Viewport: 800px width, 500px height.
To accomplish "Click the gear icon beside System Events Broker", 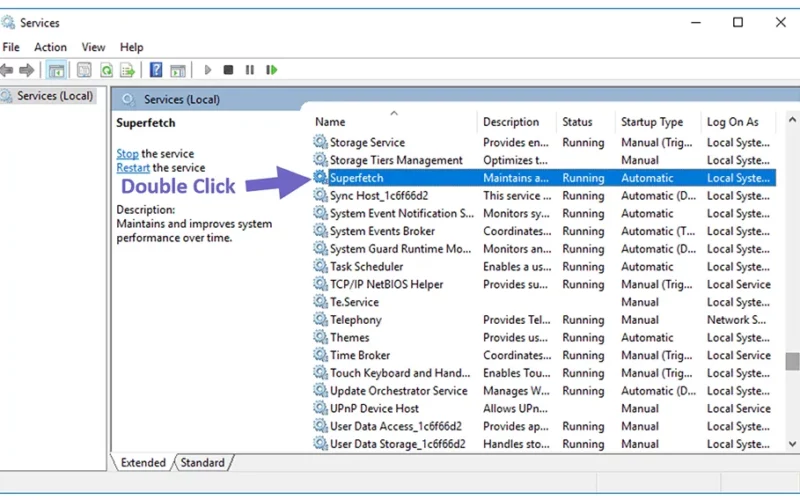I will coord(320,231).
